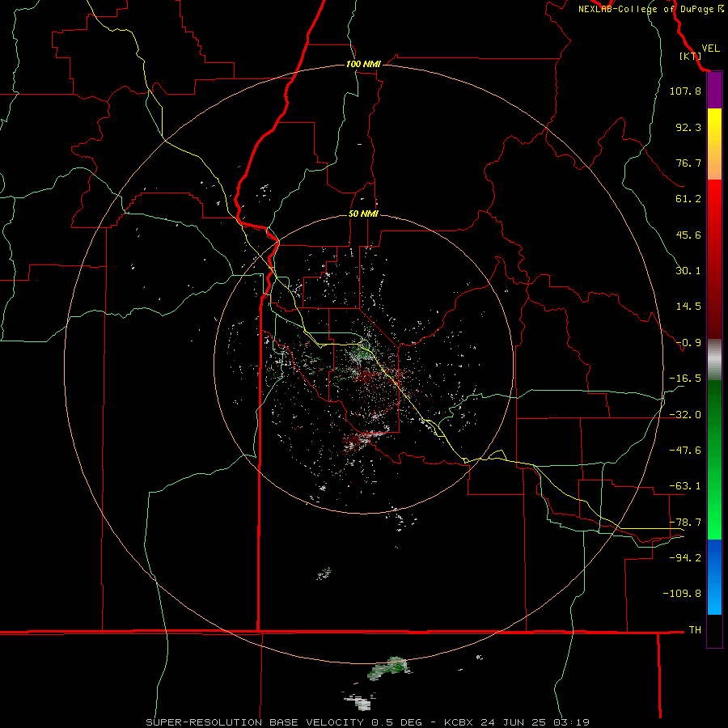Image resolution: width=728 pixels, height=728 pixels.
Task: Click the TH threshold label on legend
Action: (x=695, y=630)
